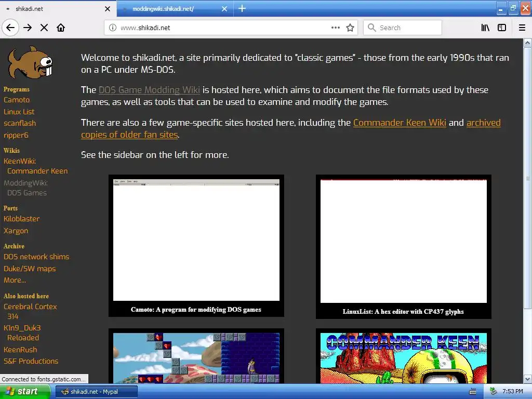The height and width of the screenshot is (399, 532).
Task: Follow archived copies of older fan sites link
Action: click(291, 129)
